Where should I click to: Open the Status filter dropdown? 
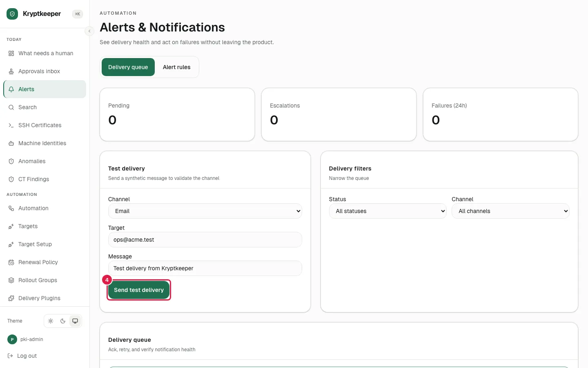tap(388, 211)
